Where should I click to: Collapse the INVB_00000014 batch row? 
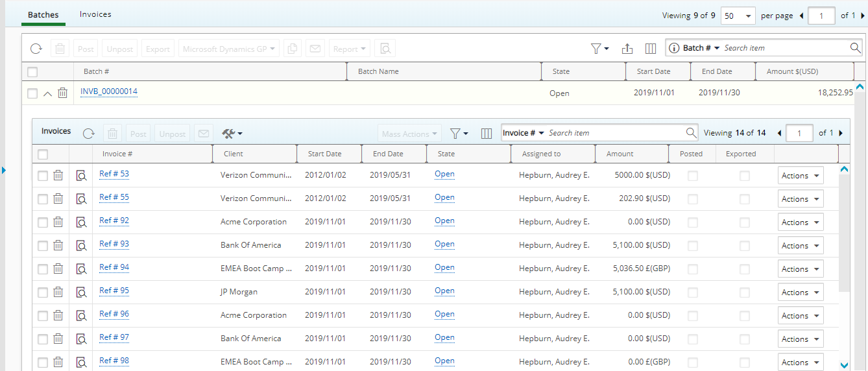click(x=47, y=93)
